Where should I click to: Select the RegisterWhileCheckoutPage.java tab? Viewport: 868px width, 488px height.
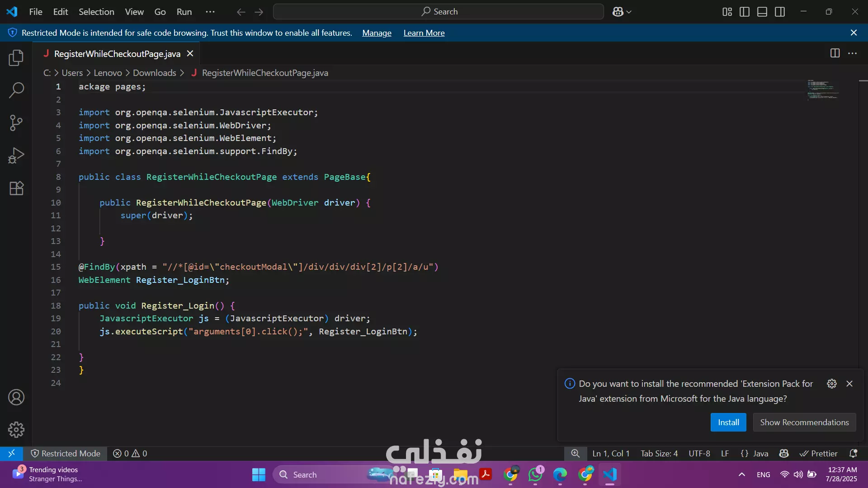117,54
